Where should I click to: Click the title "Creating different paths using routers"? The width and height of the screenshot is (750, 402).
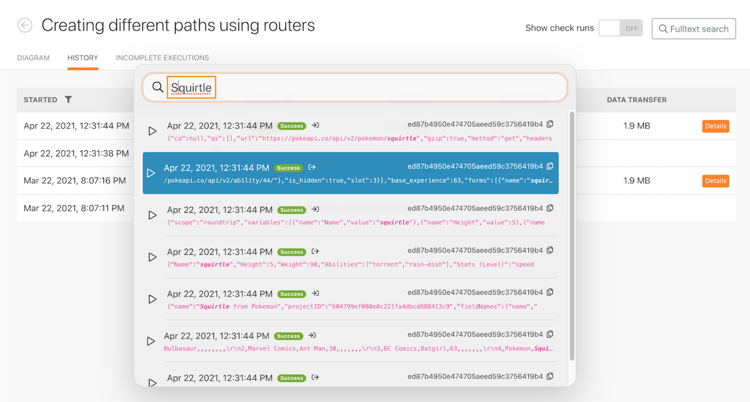pyautogui.click(x=178, y=25)
